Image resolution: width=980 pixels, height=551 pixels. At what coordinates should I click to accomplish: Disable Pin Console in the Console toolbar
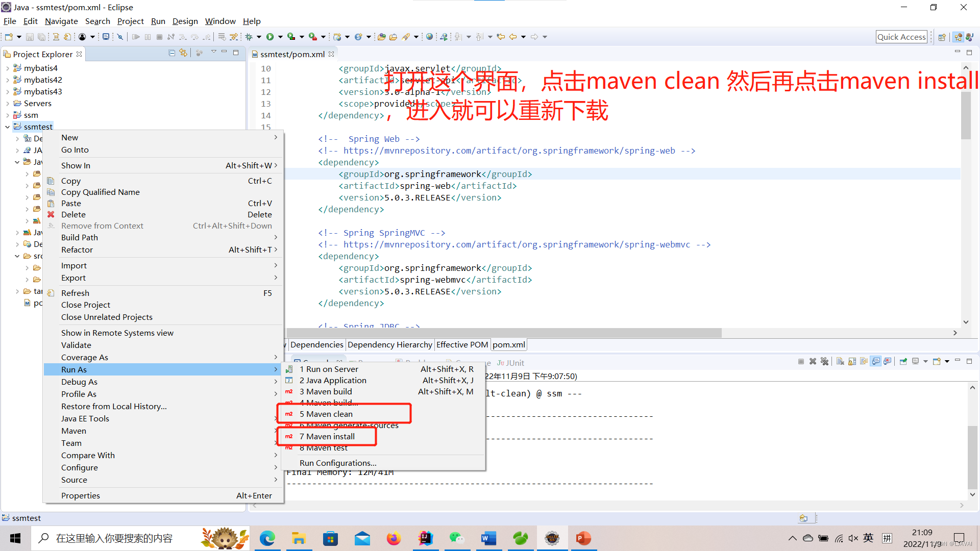[x=903, y=361]
